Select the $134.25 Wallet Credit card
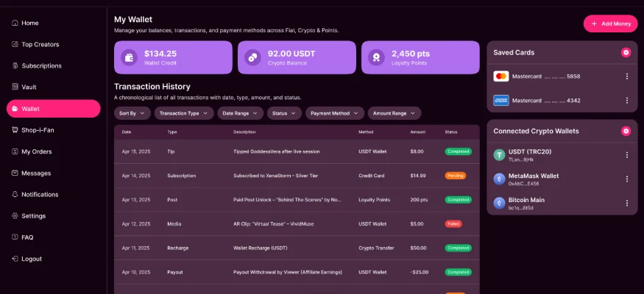Image resolution: width=644 pixels, height=294 pixels. [173, 57]
